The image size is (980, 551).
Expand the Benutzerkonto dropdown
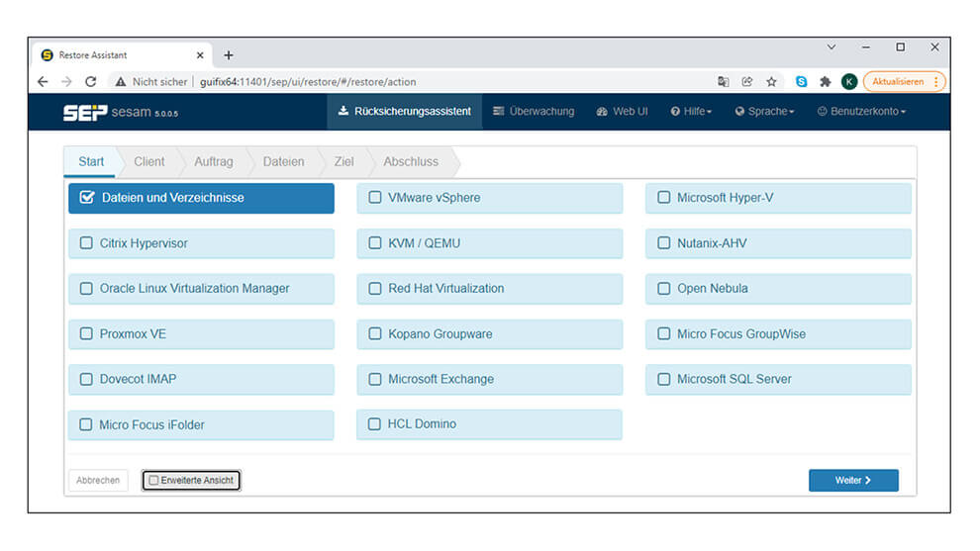tap(861, 112)
